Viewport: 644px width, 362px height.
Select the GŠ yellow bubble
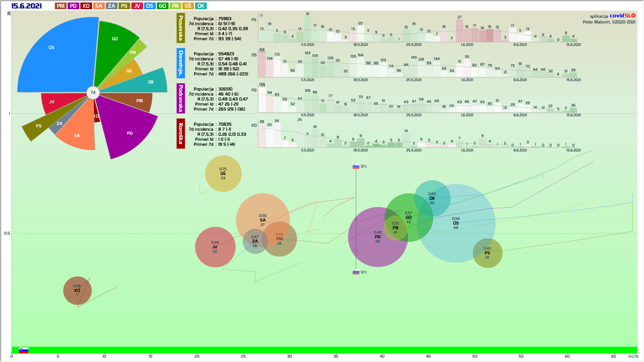223,174
